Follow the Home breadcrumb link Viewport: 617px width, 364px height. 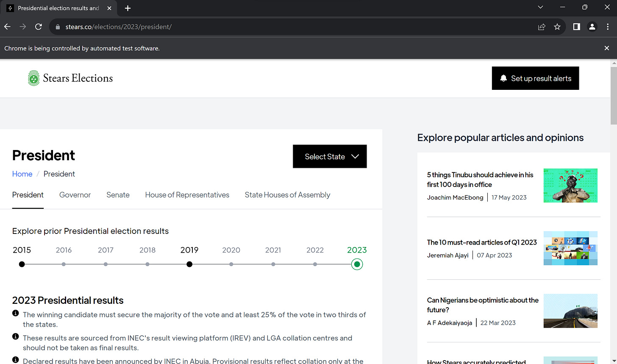(x=22, y=174)
